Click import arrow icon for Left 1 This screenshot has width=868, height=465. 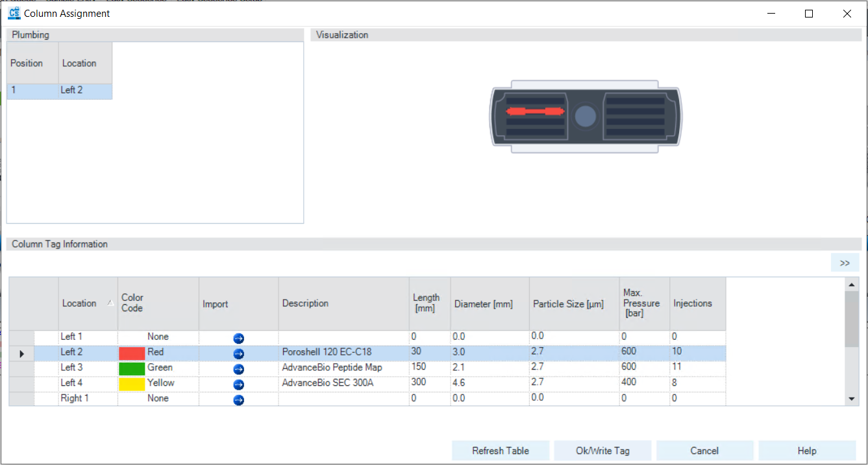pos(238,338)
